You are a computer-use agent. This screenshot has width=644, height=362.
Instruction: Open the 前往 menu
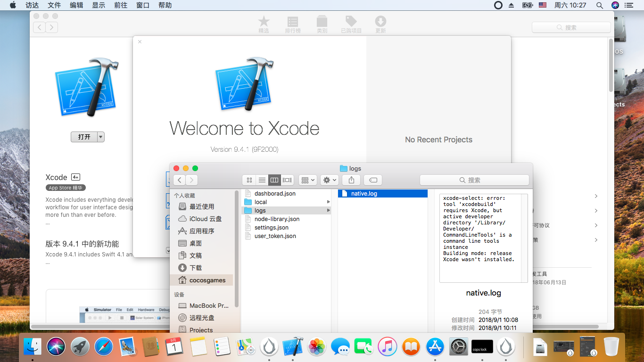click(121, 5)
